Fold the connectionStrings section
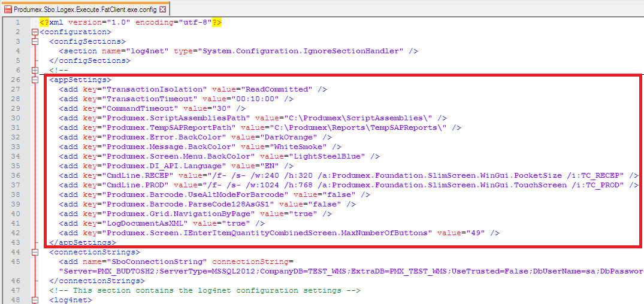Viewport: 644px width, 304px height. (35, 252)
